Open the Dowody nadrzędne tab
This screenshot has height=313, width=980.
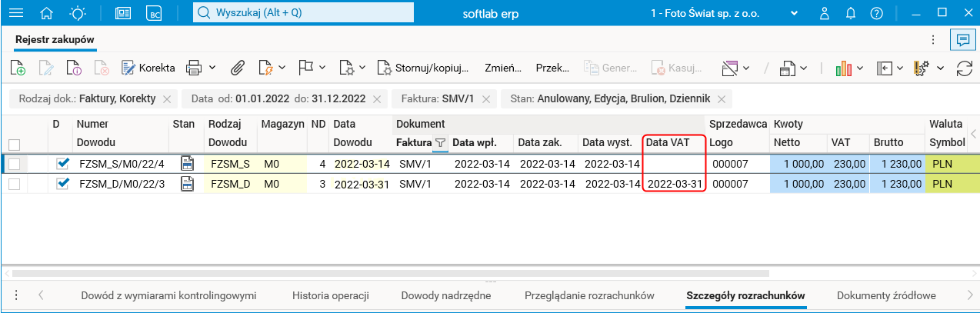click(447, 295)
